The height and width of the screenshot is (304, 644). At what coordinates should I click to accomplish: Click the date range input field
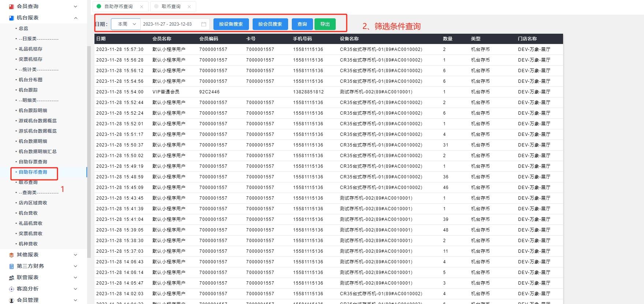[x=175, y=24]
